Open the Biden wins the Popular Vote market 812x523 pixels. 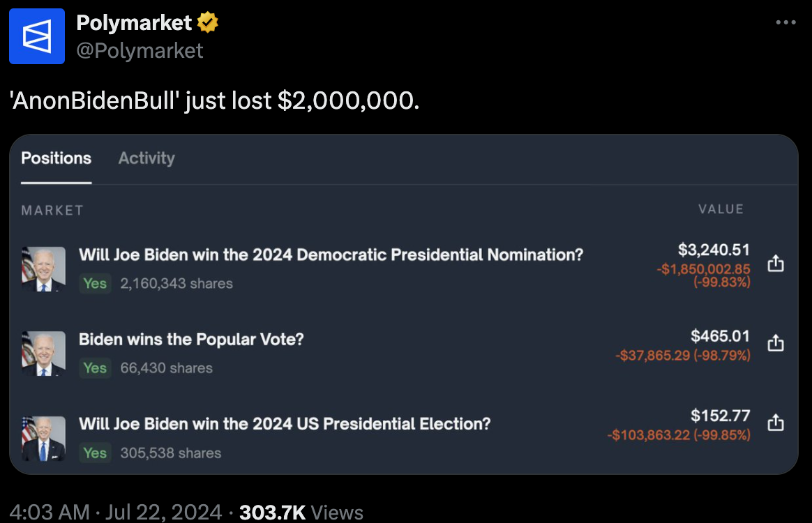[191, 340]
